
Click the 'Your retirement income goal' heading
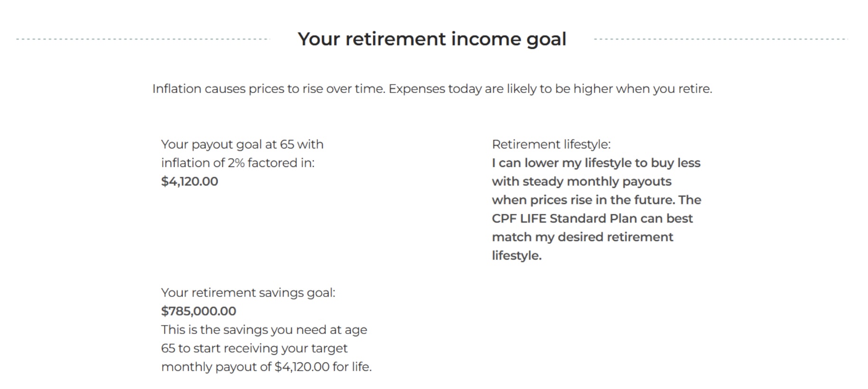tap(432, 39)
